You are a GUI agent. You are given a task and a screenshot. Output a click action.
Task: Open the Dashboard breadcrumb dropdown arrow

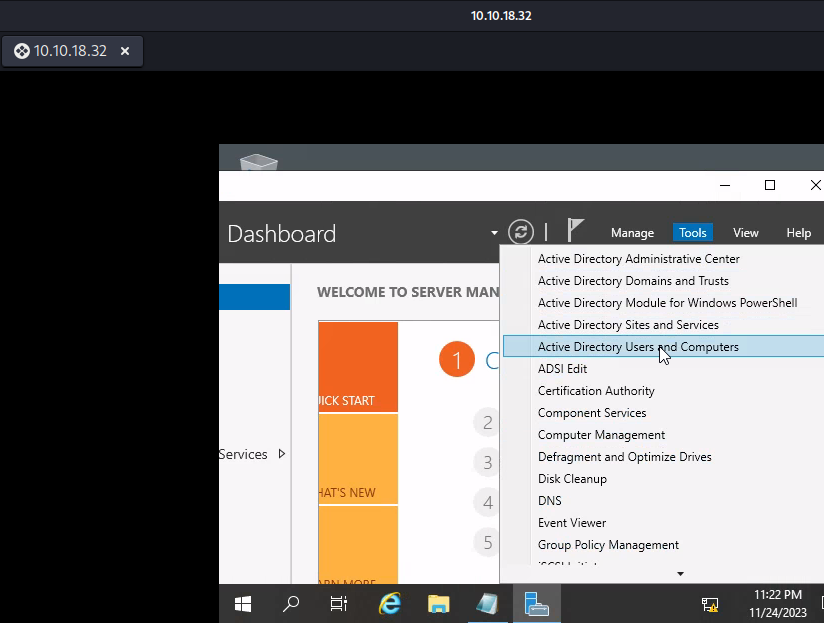click(x=494, y=233)
